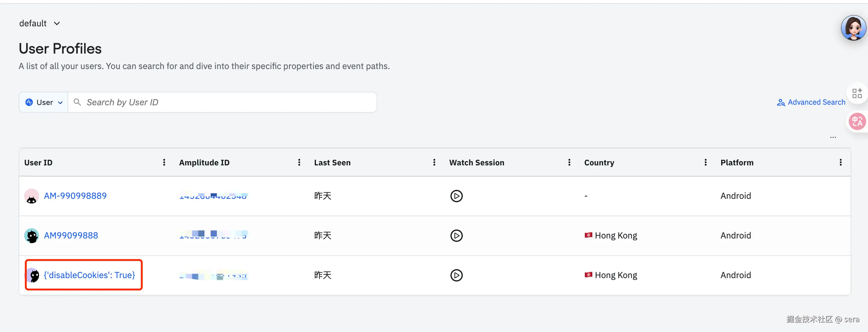The width and height of the screenshot is (868, 332).
Task: Play watch session for AM-990998889
Action: coord(456,196)
